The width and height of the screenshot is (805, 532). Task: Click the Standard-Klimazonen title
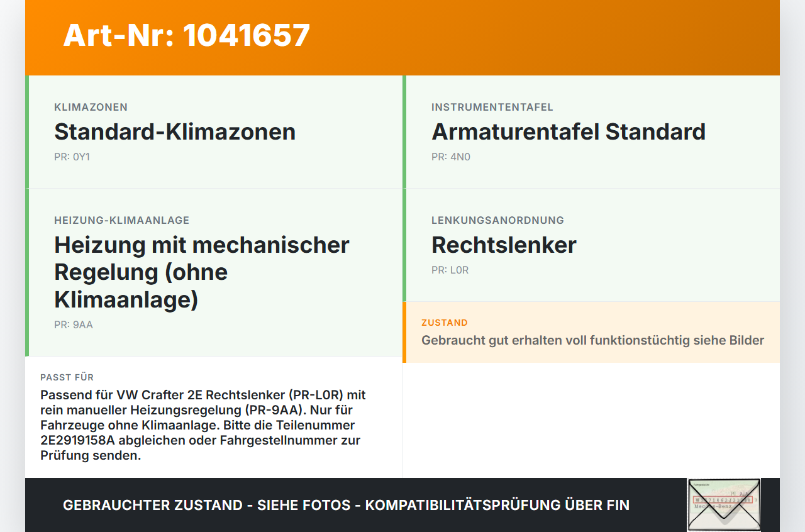175,131
